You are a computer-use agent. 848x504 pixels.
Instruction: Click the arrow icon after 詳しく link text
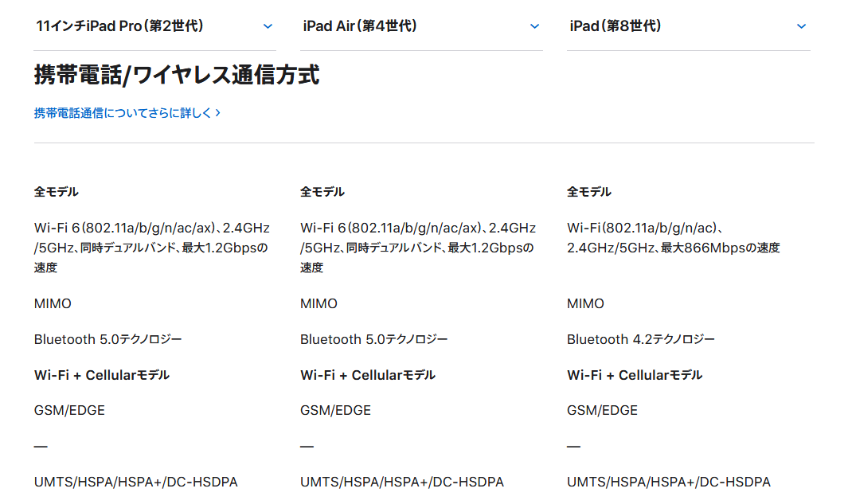click(217, 113)
